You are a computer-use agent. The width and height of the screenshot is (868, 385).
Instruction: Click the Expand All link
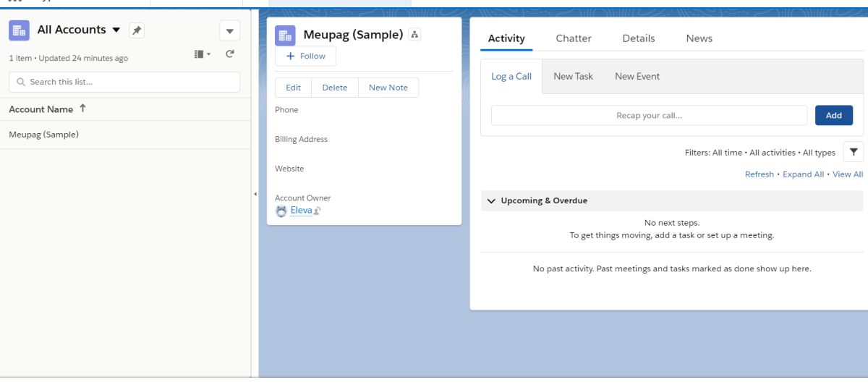[x=803, y=174]
